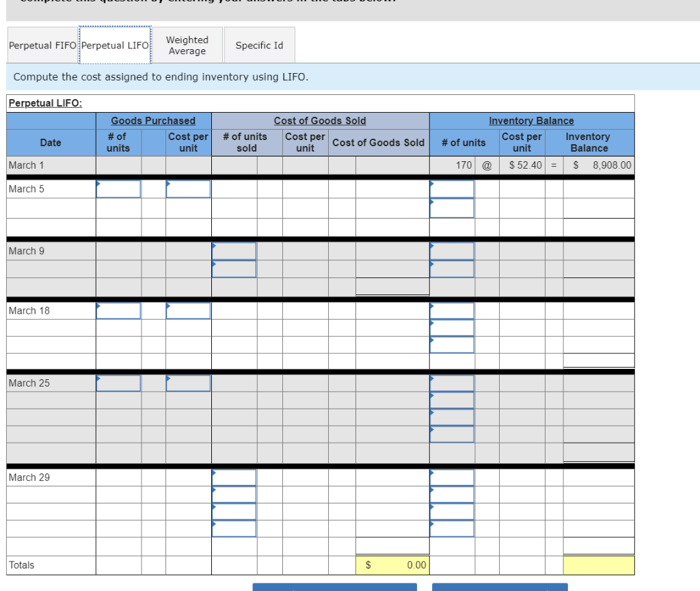
Task: Open the Specific Id tab
Action: click(x=259, y=44)
